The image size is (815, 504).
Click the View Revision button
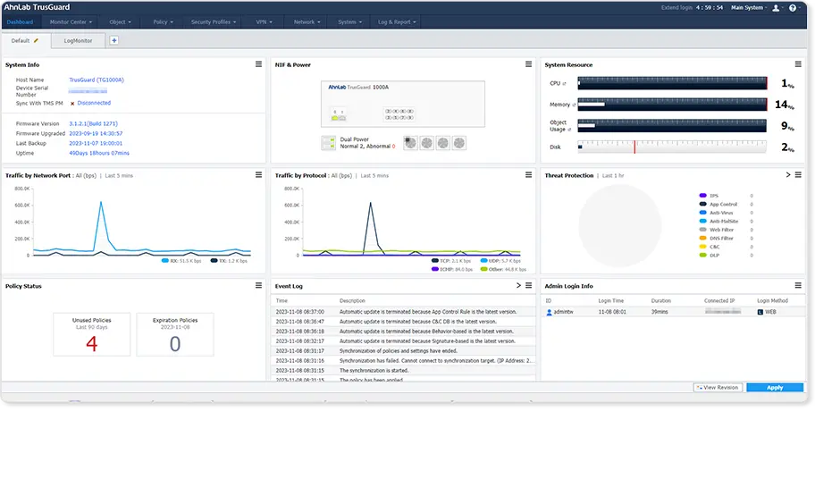click(718, 388)
